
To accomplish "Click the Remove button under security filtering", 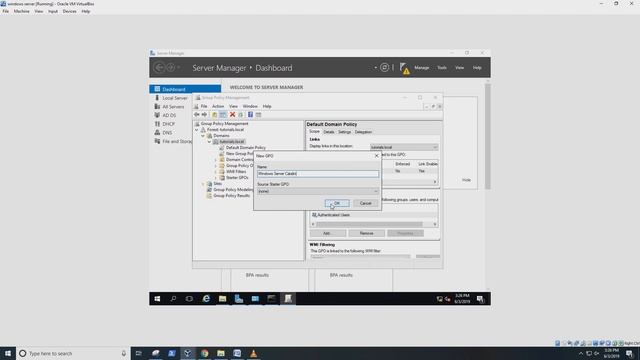I will 367,233.
